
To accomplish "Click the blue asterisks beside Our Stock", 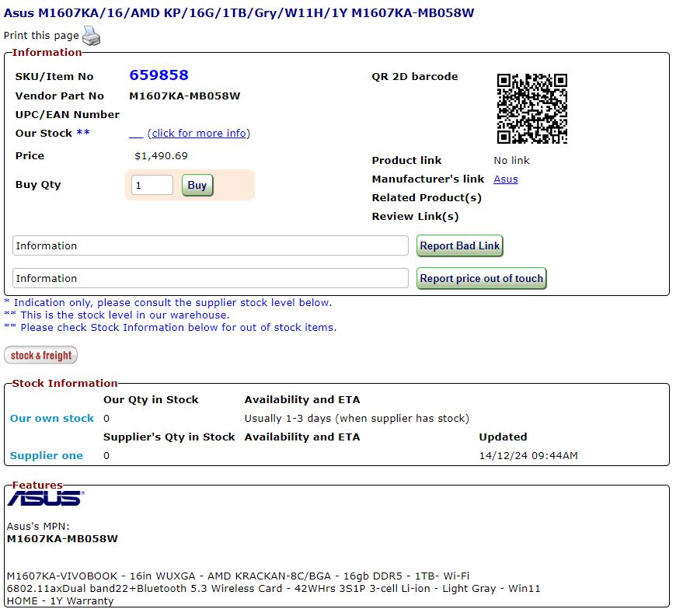I will pos(83,134).
